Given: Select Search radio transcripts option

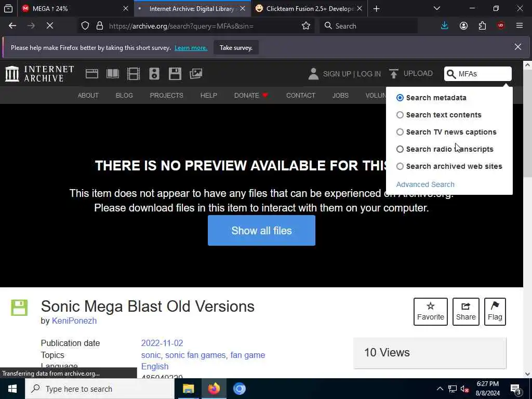Looking at the screenshot, I should 400,149.
